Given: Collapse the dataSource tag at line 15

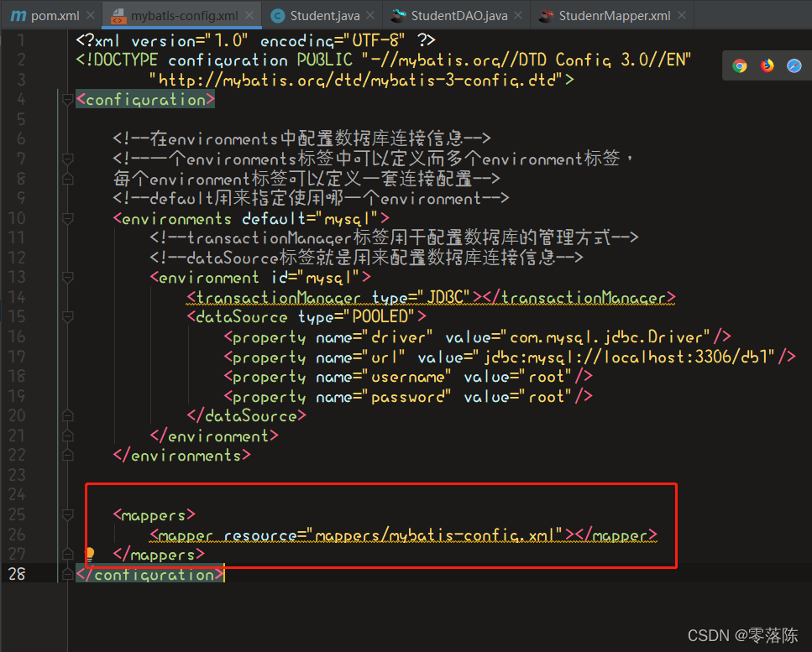Looking at the screenshot, I should pyautogui.click(x=67, y=316).
